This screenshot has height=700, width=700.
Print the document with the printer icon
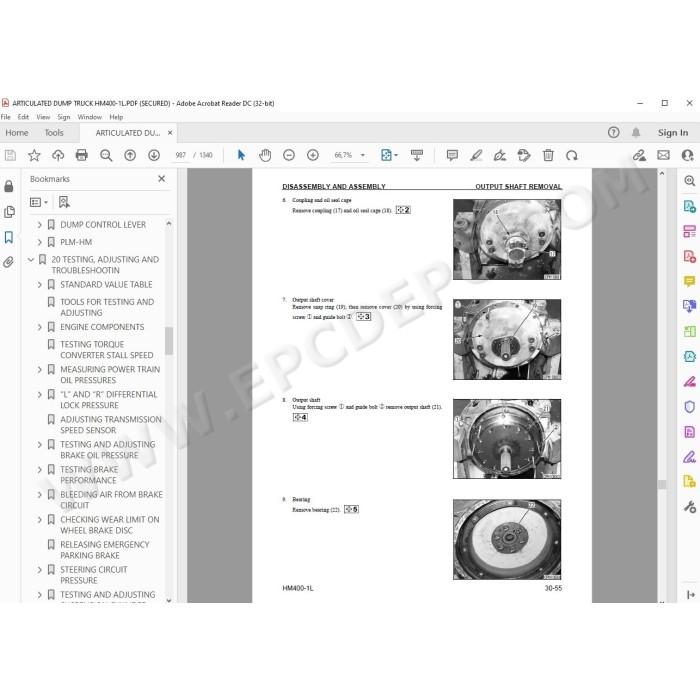pyautogui.click(x=82, y=155)
